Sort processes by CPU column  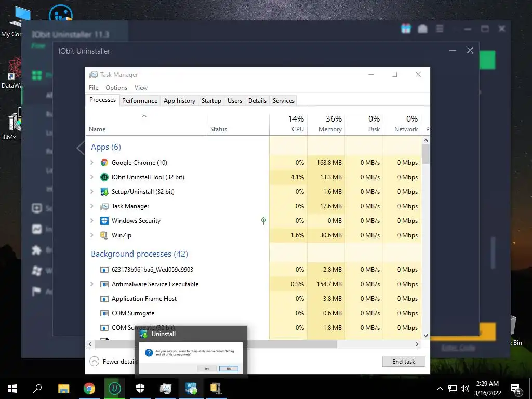[289, 124]
